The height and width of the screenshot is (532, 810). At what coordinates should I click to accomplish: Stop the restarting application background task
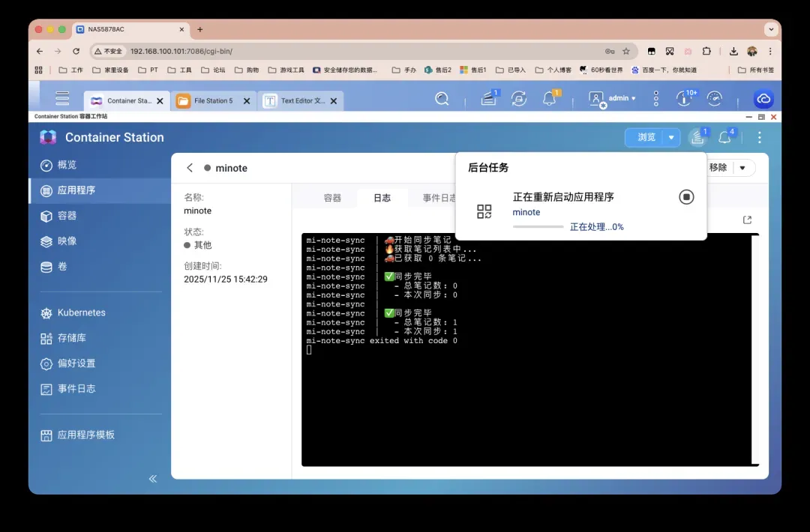tap(686, 197)
